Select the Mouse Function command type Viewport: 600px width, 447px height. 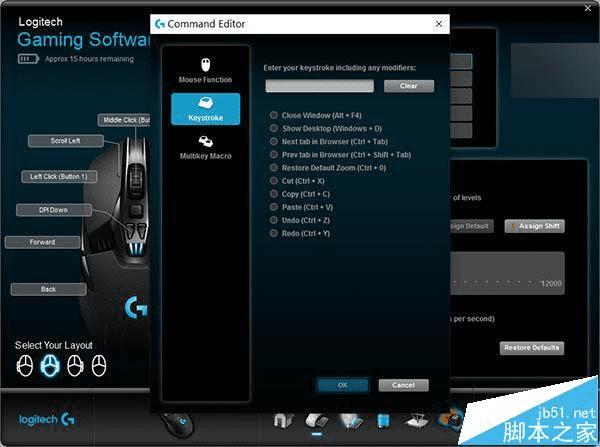[205, 71]
